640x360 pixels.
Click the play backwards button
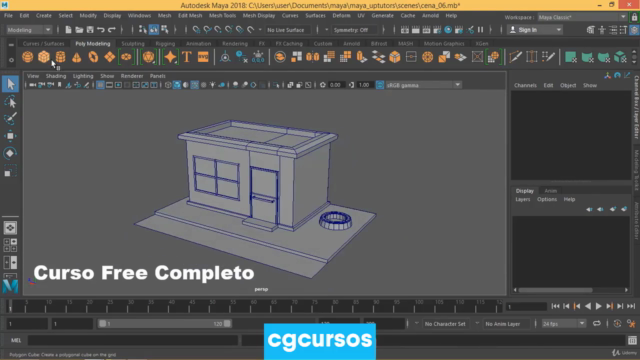pyautogui.click(x=588, y=306)
